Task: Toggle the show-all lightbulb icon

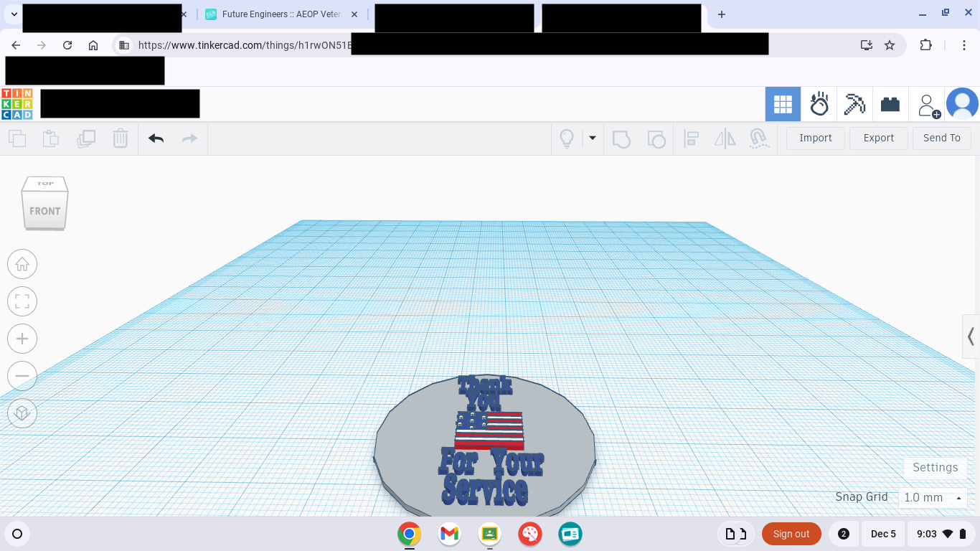Action: point(567,138)
